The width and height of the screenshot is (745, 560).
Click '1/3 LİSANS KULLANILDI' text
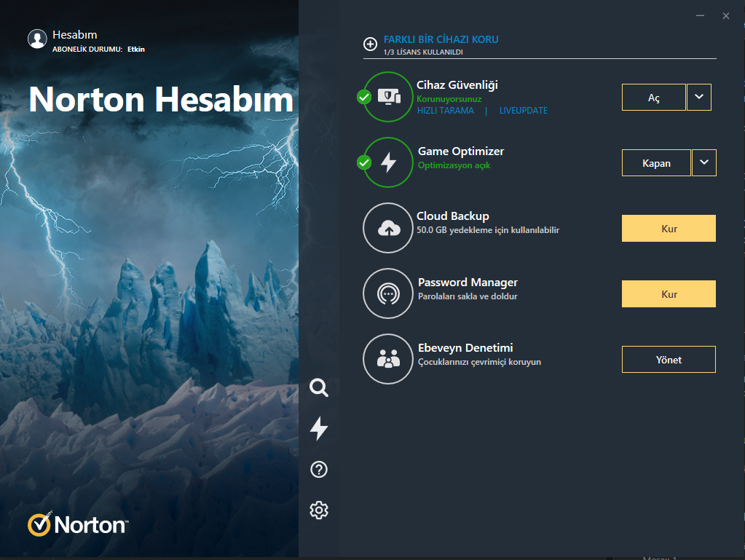[423, 52]
